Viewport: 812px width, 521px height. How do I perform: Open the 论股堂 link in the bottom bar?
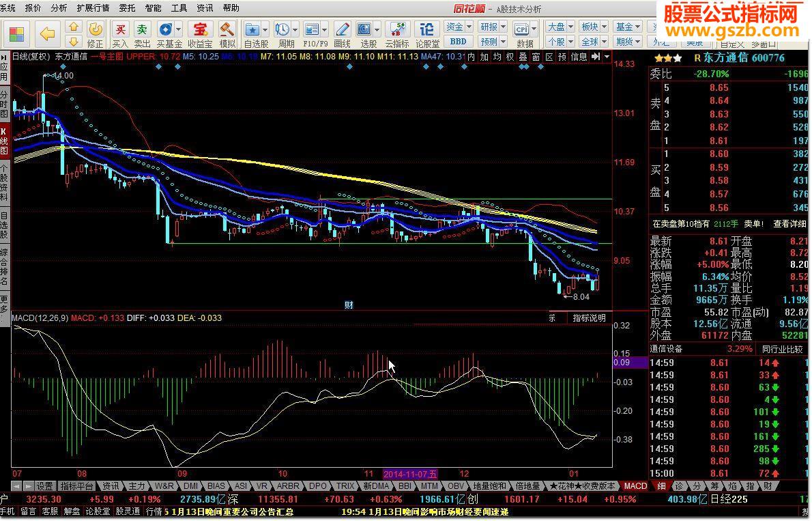pos(98,511)
